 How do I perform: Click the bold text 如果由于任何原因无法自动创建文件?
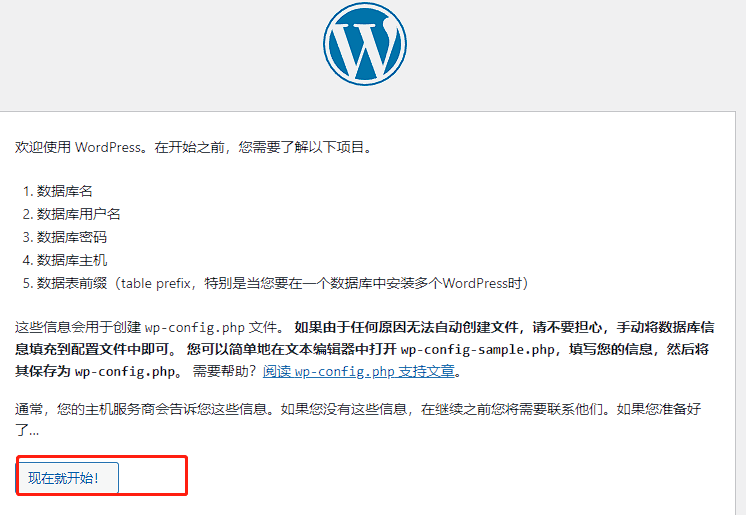406,327
